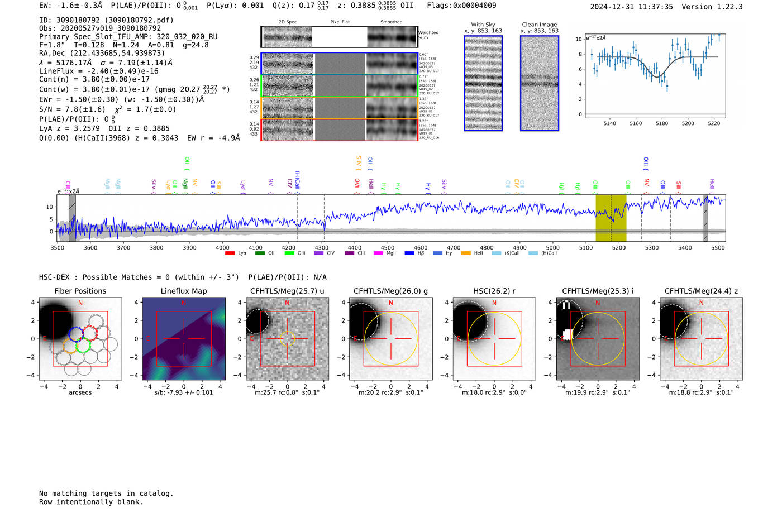This screenshot has height=532, width=782.
Task: Click the lime OIII legend swatch
Action: click(289, 253)
